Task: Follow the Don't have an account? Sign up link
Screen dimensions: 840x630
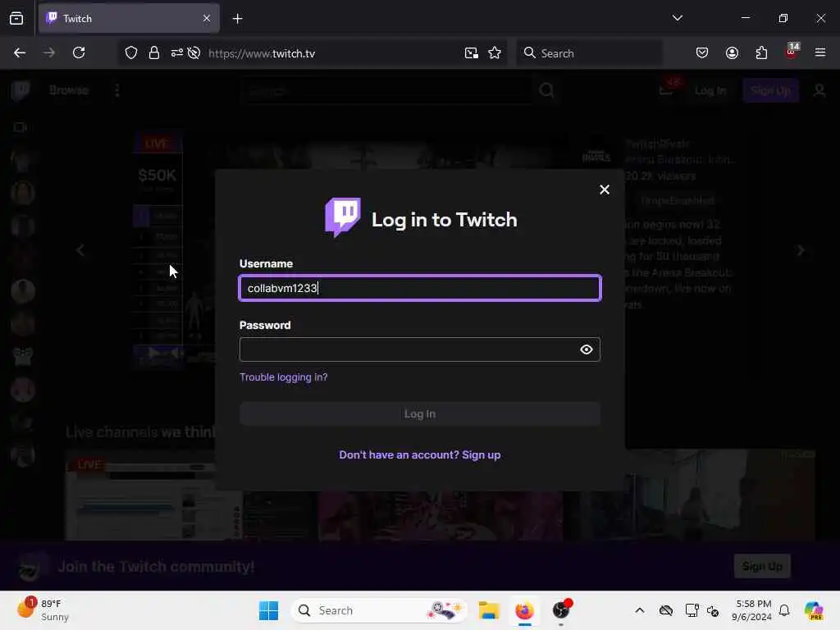Action: 420,454
